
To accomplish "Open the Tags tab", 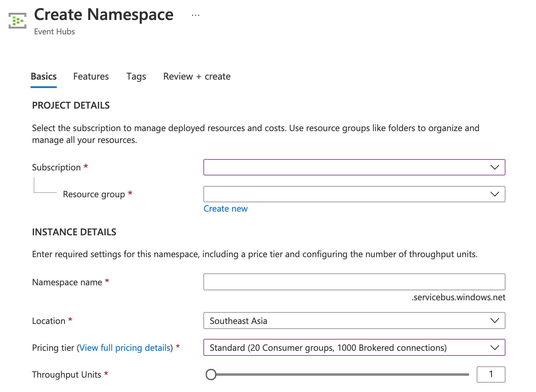I will pyautogui.click(x=136, y=76).
